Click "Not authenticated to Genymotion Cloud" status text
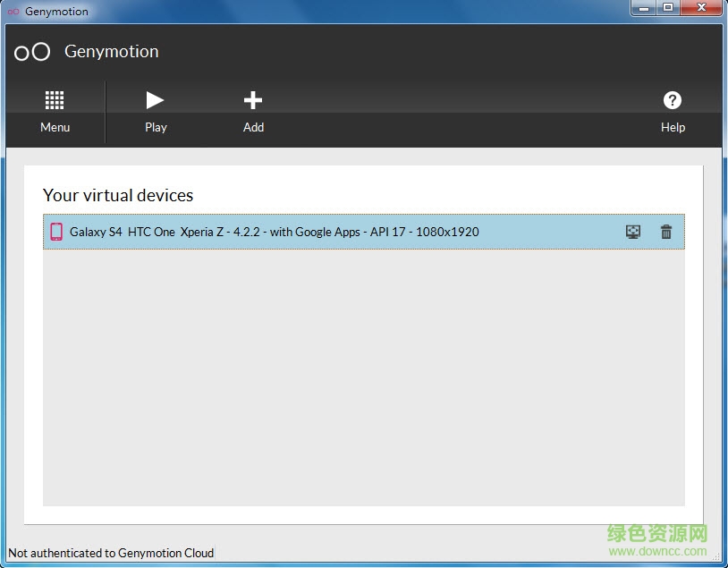This screenshot has width=728, height=568. click(111, 553)
